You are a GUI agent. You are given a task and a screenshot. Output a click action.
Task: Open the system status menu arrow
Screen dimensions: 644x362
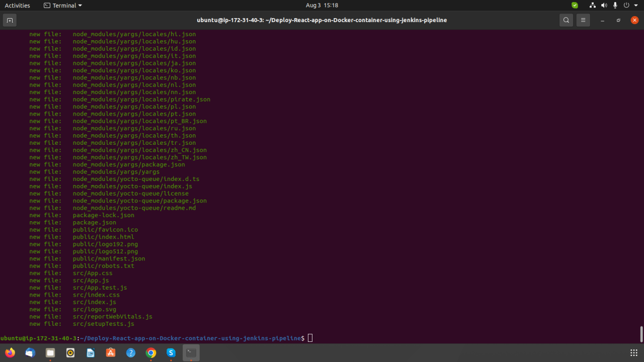pos(635,6)
